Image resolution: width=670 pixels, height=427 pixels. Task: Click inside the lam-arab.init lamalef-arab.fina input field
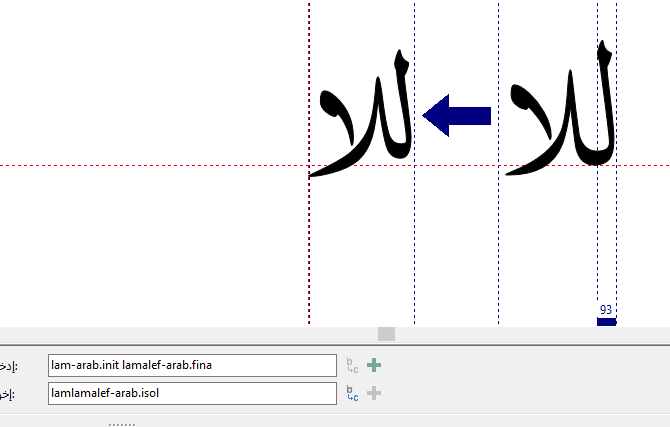click(190, 366)
